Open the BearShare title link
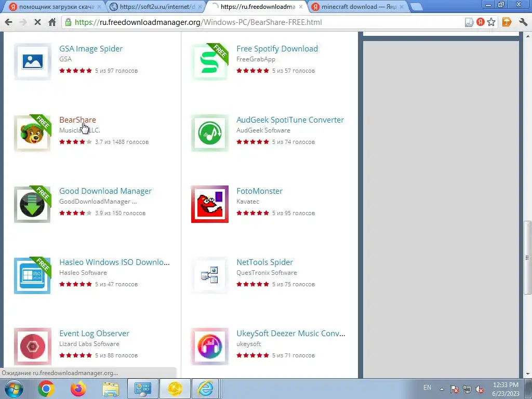532x399 pixels. tap(77, 120)
